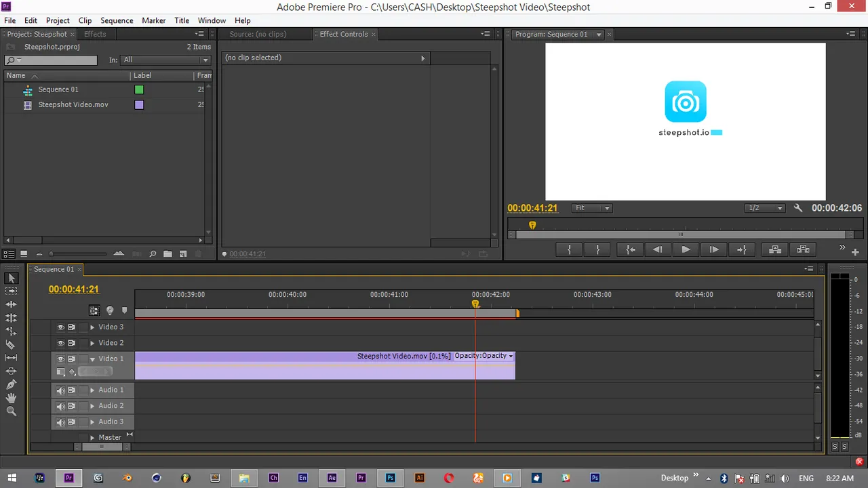Select the Ripple Edit tool
868x488 pixels.
coord(11,304)
